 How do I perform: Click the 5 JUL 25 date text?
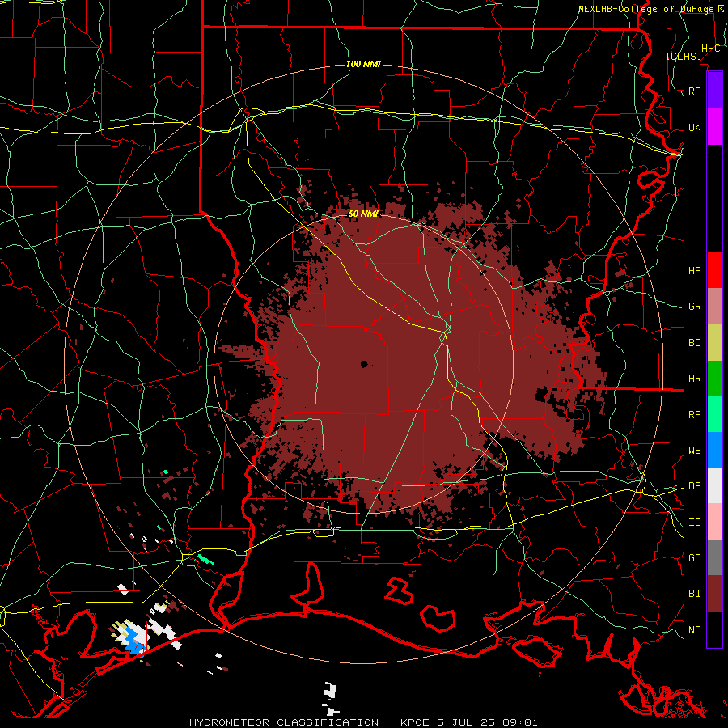468,722
